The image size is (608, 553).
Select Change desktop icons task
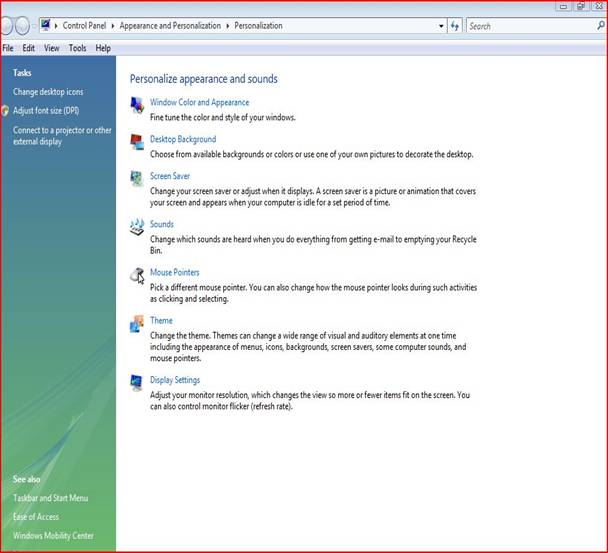point(48,92)
